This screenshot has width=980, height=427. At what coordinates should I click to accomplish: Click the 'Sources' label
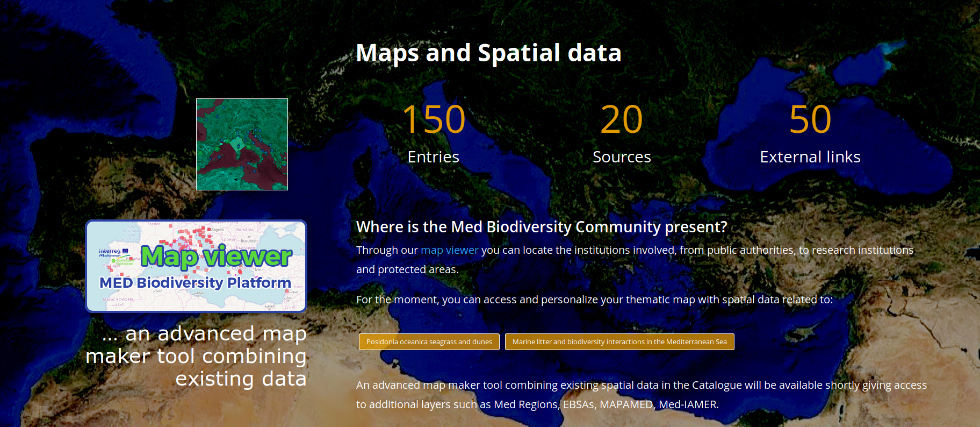(621, 157)
